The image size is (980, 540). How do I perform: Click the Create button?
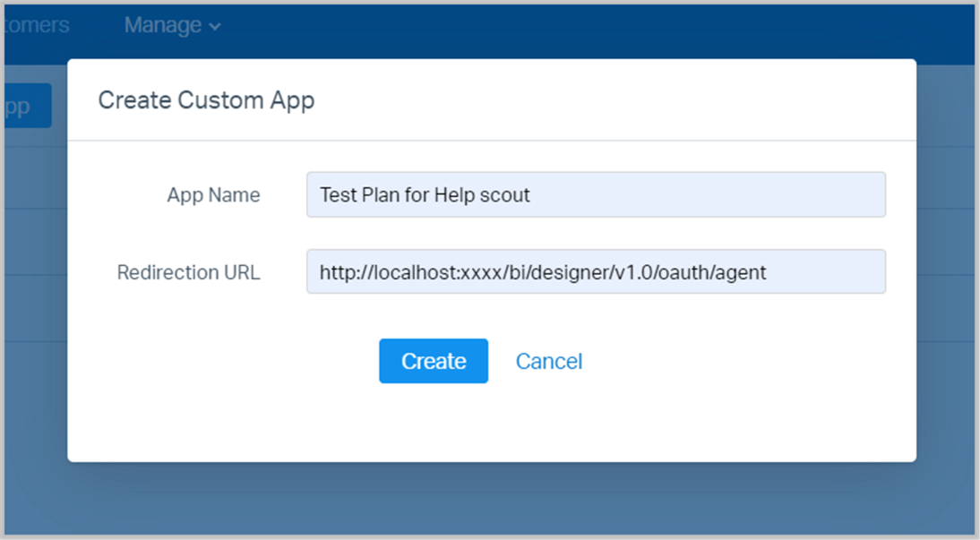coord(434,361)
